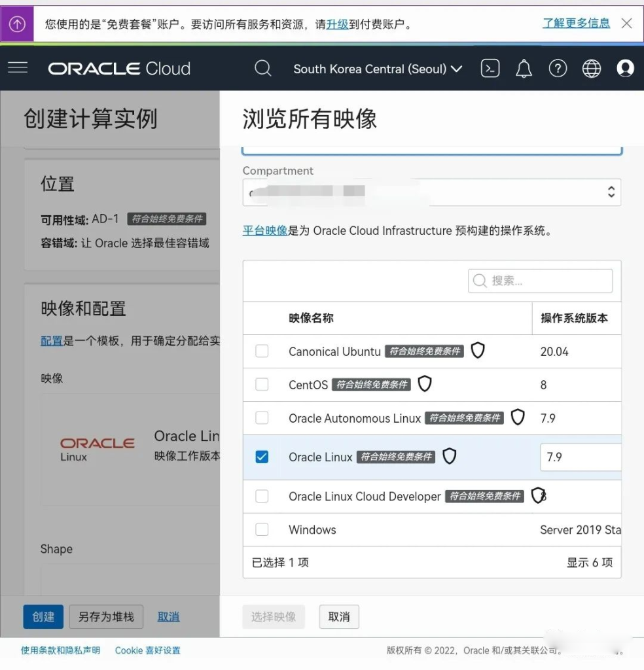Click shield icon next to CentOS
This screenshot has width=644, height=670.
(x=424, y=383)
